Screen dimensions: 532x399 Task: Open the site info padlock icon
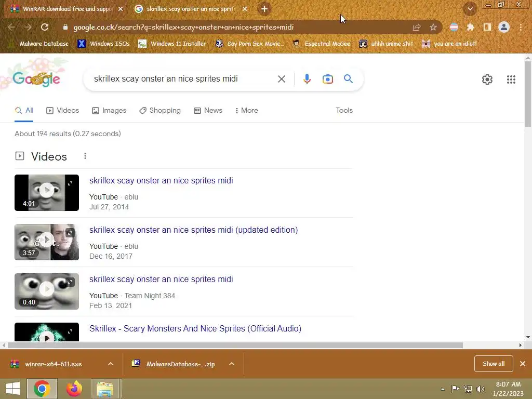click(65, 27)
